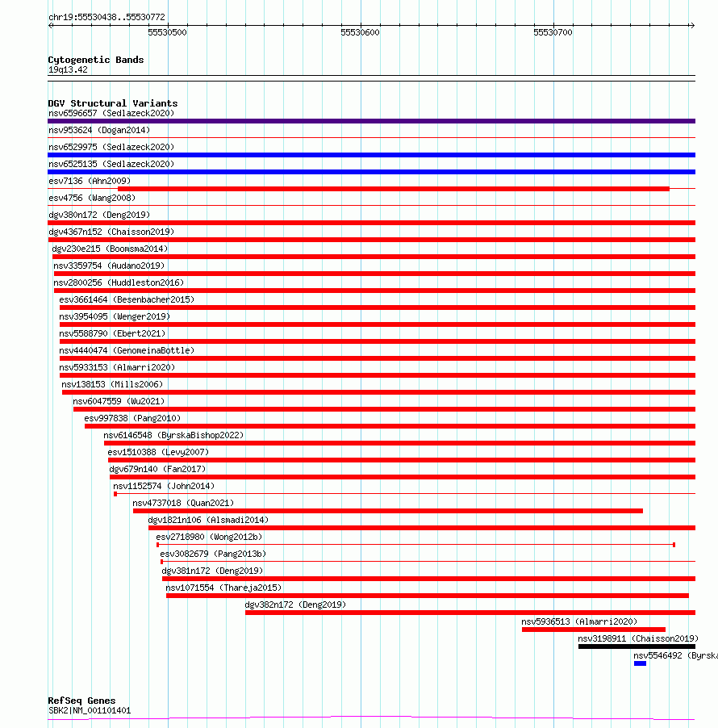Click the blue bar under nsv6529975
The width and height of the screenshot is (718, 728).
click(371, 155)
